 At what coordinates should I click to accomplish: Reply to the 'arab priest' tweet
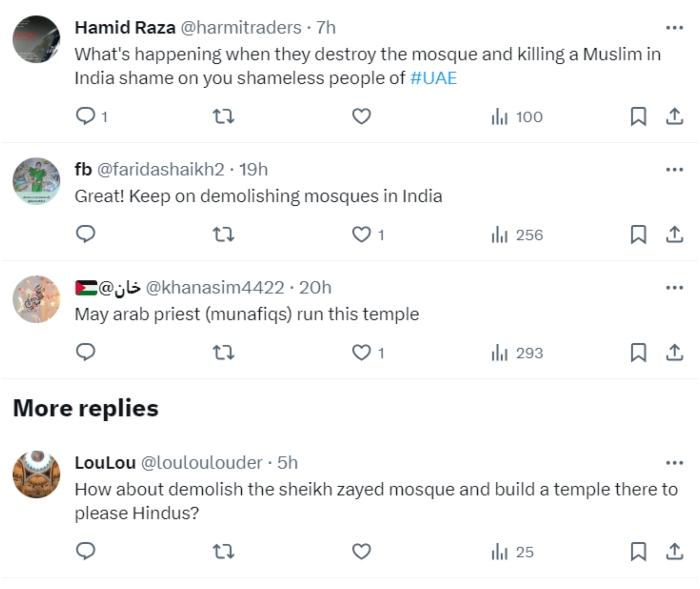[86, 352]
